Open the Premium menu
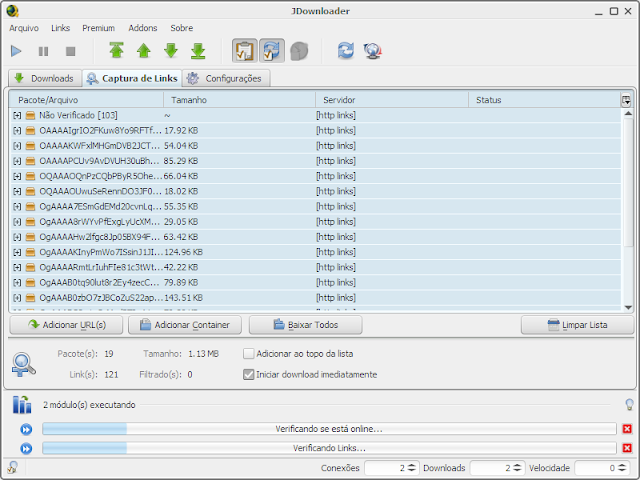Image resolution: width=640 pixels, height=480 pixels. (x=98, y=28)
